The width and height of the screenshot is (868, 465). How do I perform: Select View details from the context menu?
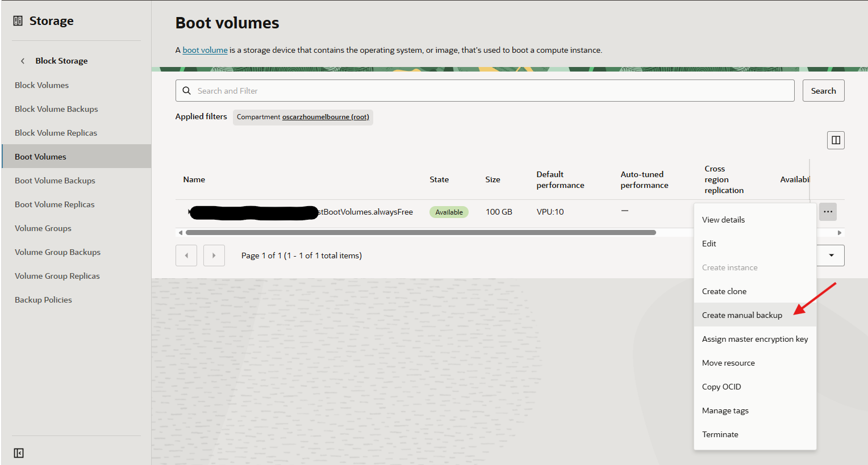coord(755,220)
